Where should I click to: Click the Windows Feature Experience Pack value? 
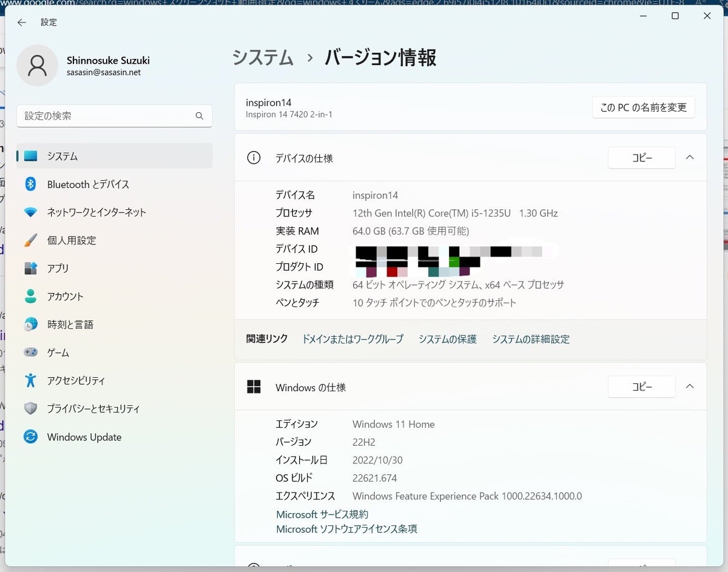click(x=467, y=496)
